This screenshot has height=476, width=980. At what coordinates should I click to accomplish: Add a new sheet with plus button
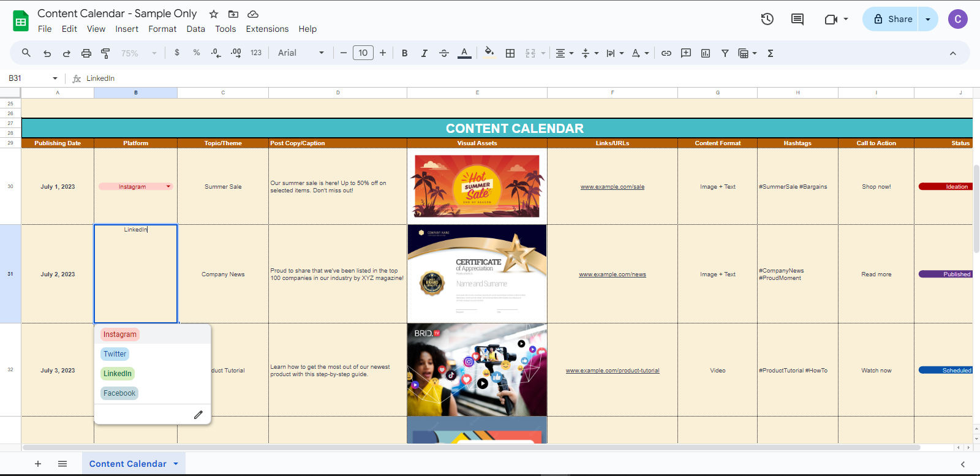(38, 464)
